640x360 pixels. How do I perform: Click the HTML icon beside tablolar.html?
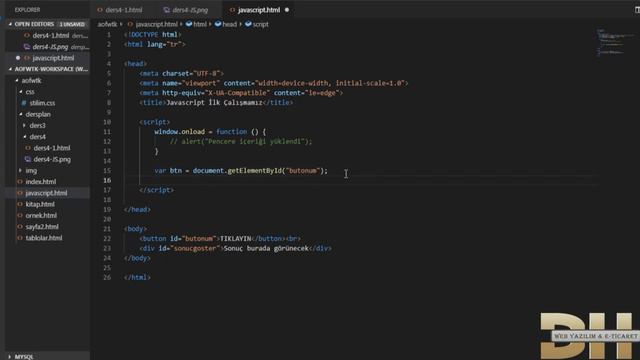[x=20, y=238]
